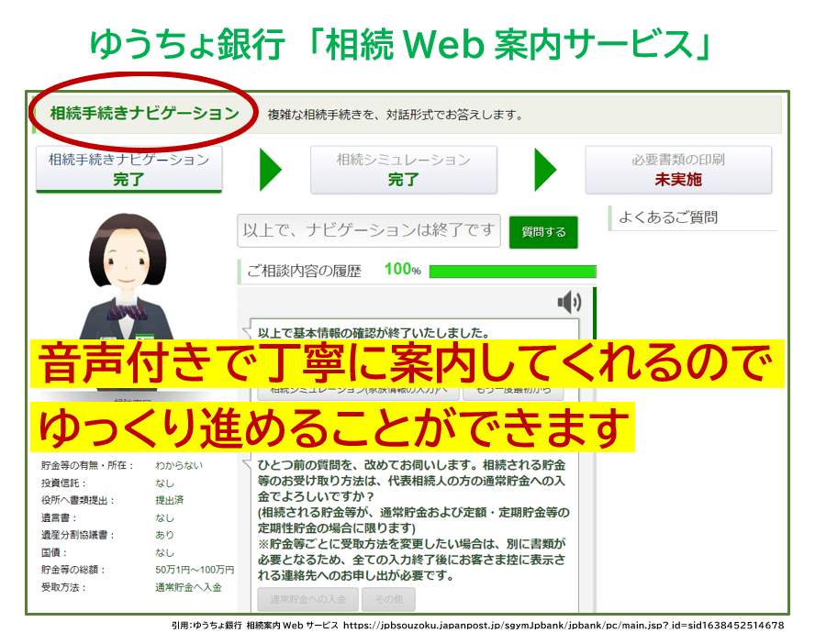Viewport: 815px width, 644px height.
Task: Select the 提出済 value for 役所へ書類提出
Action: click(170, 500)
